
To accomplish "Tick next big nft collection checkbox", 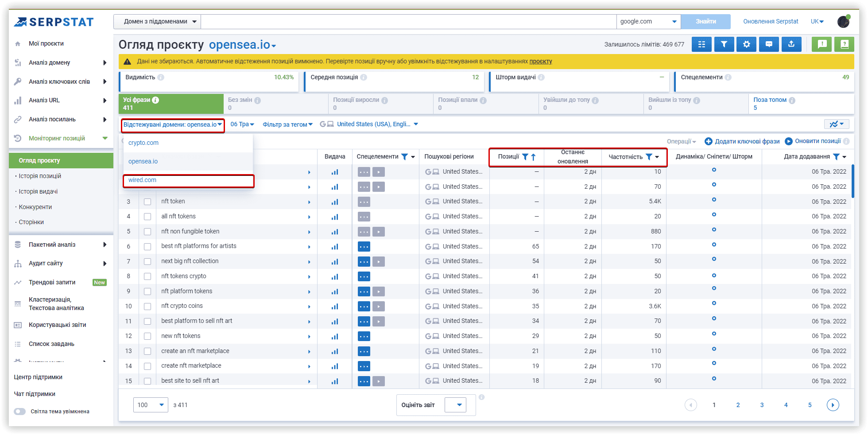I will tap(147, 262).
